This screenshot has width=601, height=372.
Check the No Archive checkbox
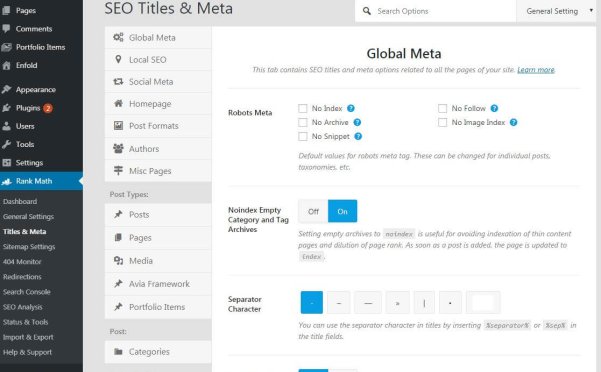303,122
